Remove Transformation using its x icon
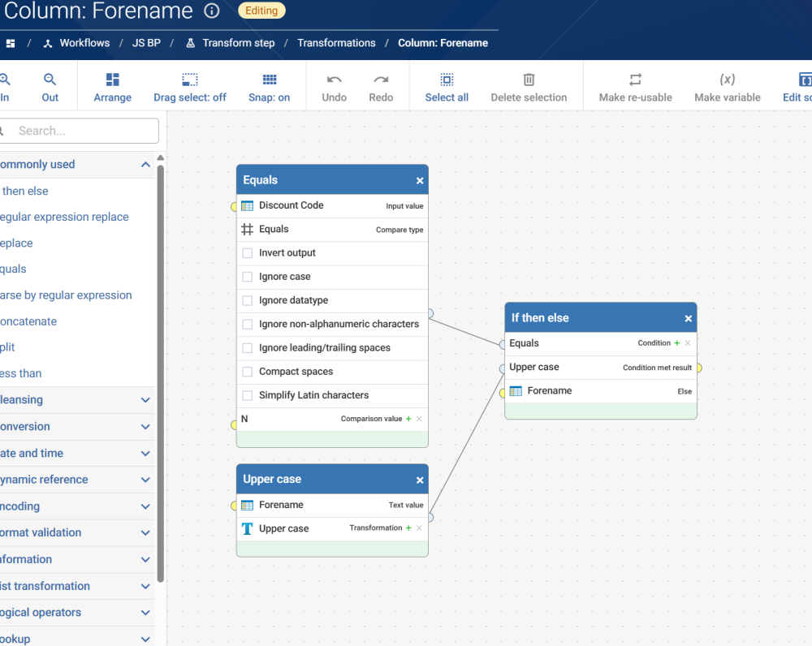 (419, 528)
